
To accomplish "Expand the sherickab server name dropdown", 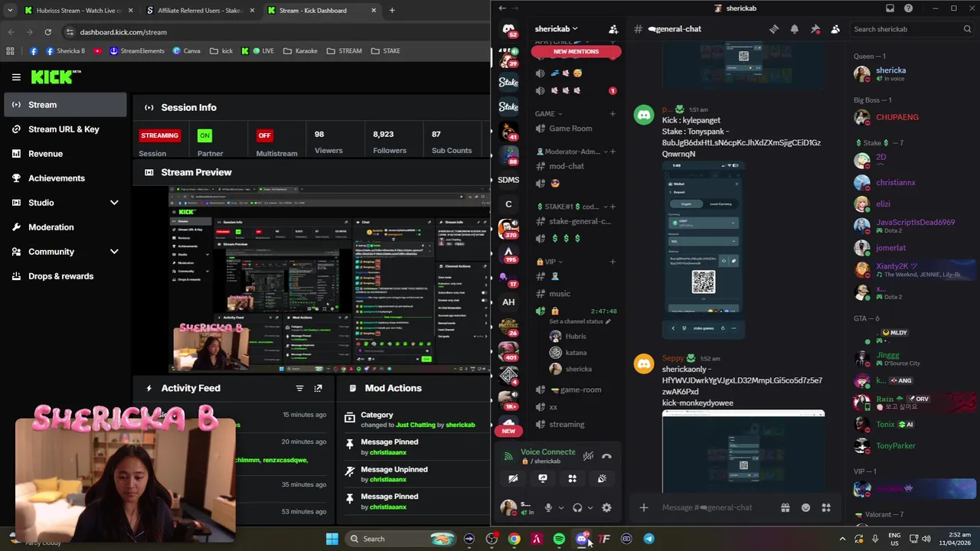I will point(575,29).
